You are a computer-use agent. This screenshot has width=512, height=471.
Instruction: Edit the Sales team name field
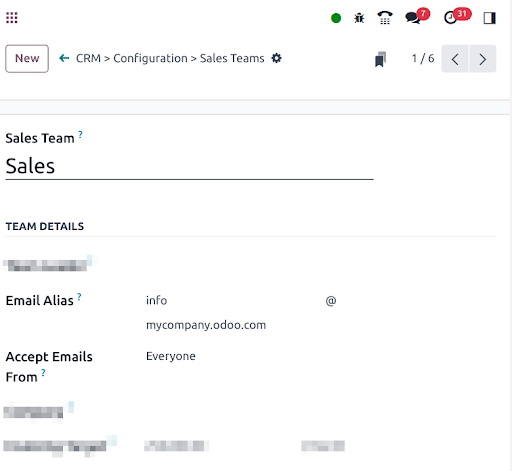pos(189,166)
